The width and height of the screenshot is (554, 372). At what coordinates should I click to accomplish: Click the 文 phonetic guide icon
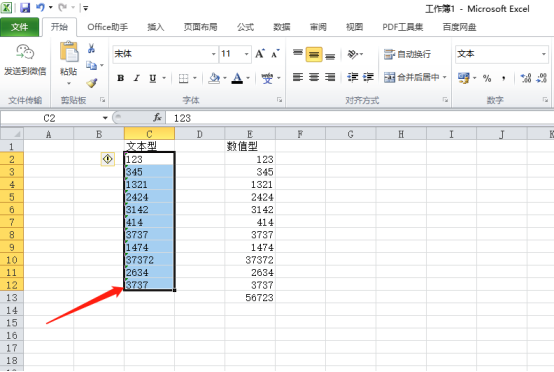(267, 78)
